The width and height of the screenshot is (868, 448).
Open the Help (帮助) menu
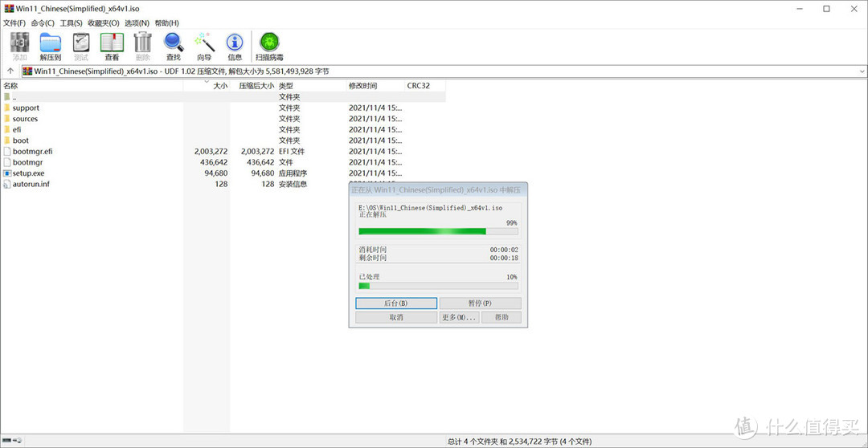point(166,23)
